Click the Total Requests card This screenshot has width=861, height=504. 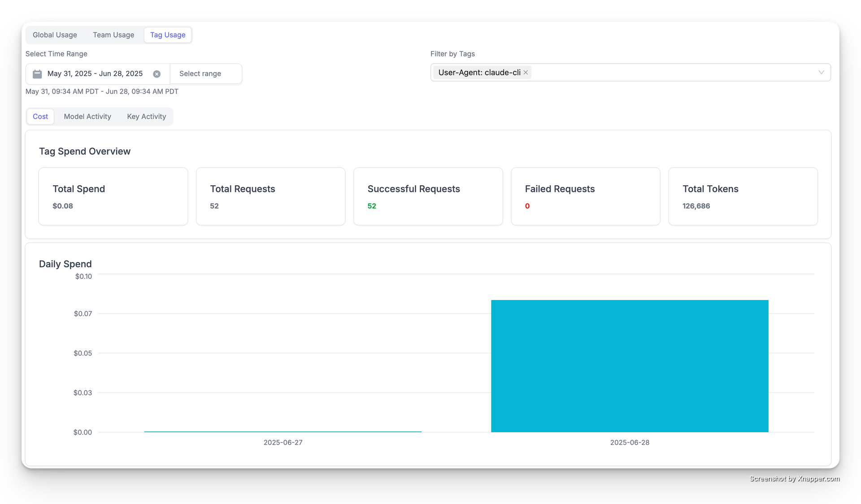click(270, 196)
